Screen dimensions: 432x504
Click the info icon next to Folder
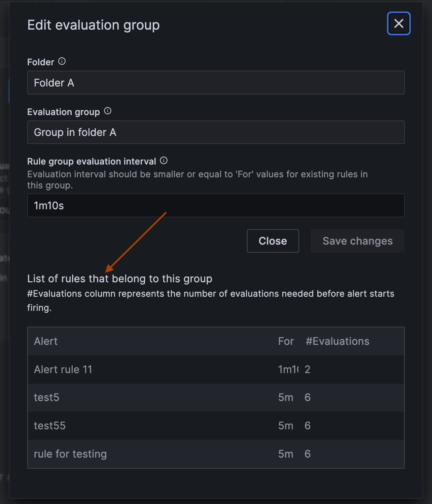62,61
